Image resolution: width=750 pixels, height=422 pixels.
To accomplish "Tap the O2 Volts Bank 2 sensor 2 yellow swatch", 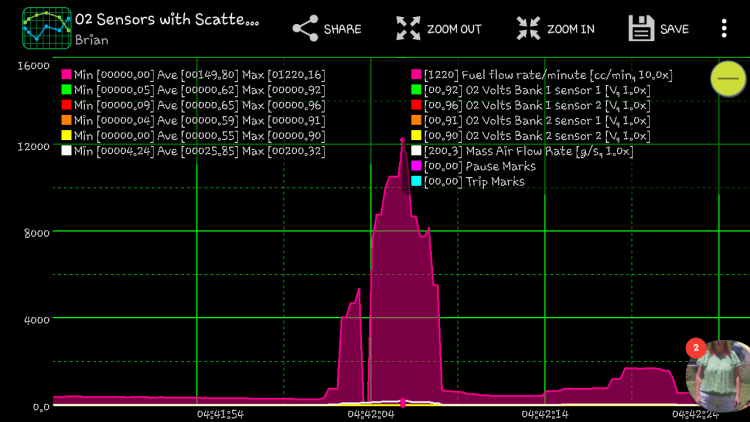I will (416, 135).
